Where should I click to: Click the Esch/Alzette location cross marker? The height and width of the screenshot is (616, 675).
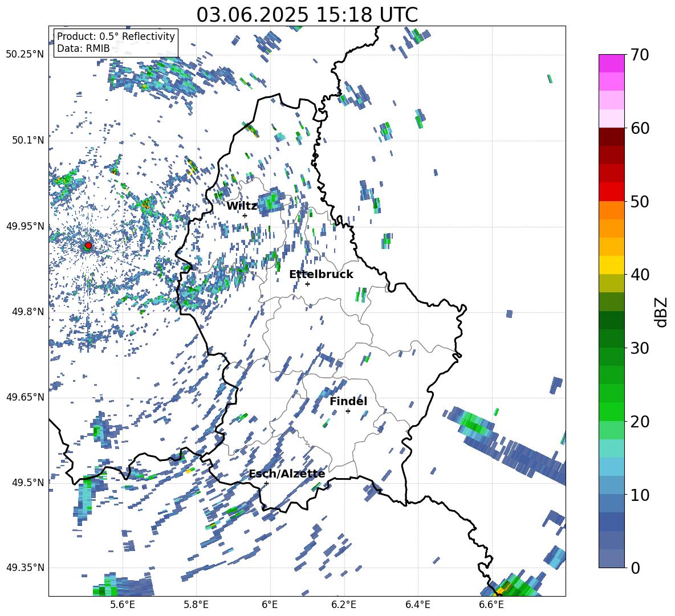click(266, 483)
